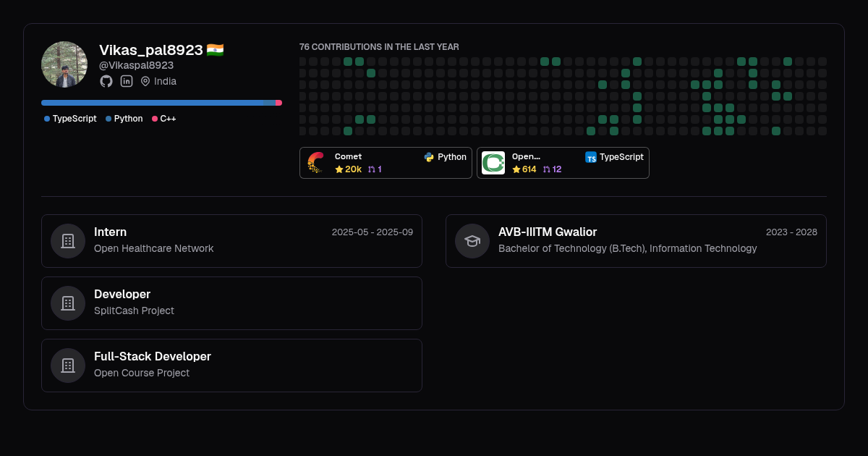The image size is (868, 456).
Task: Click the building icon on the Developer card
Action: [68, 303]
